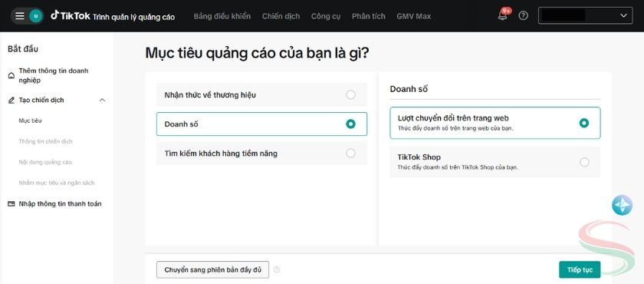
Task: Click the Tiếp tục button
Action: point(580,270)
